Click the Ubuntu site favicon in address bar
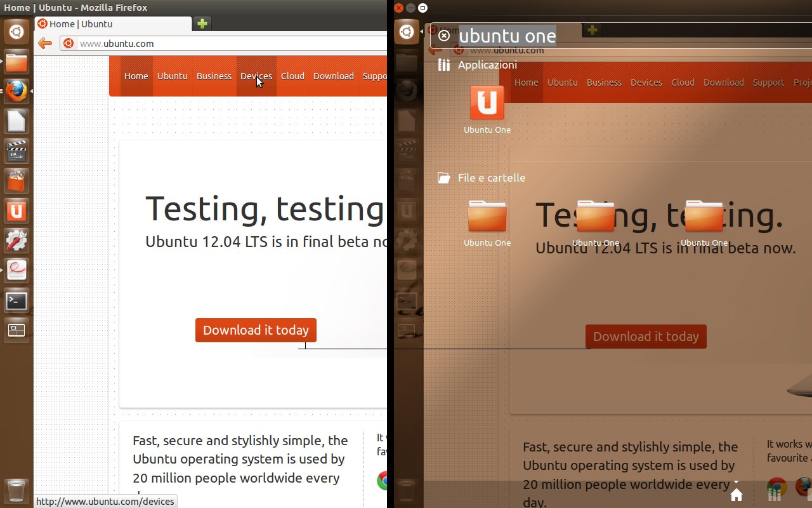Screen dimensions: 812x508 (69, 44)
